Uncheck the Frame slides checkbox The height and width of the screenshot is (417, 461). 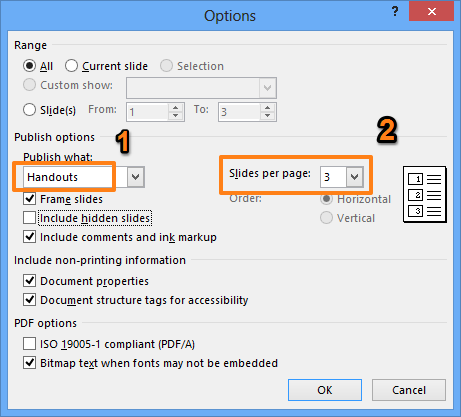click(30, 199)
